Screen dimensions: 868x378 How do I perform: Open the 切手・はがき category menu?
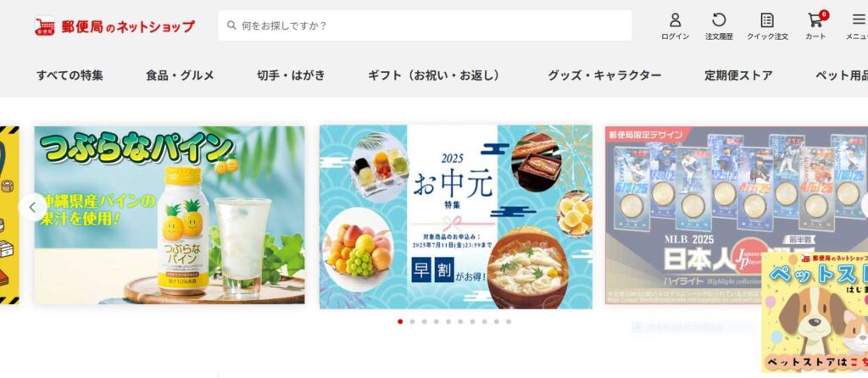(x=292, y=75)
